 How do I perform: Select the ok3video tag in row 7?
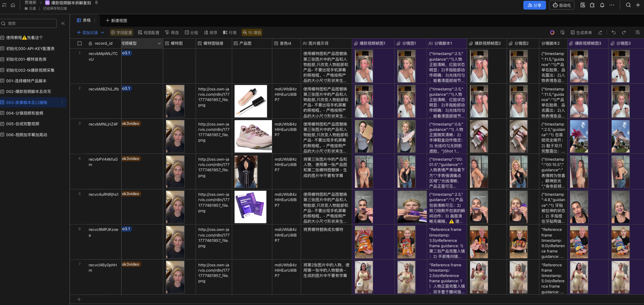point(131,264)
